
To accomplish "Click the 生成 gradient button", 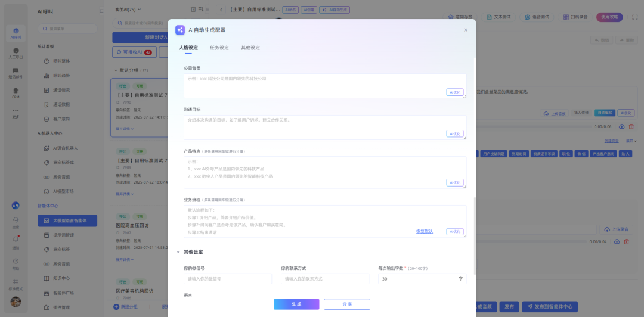I will point(296,304).
